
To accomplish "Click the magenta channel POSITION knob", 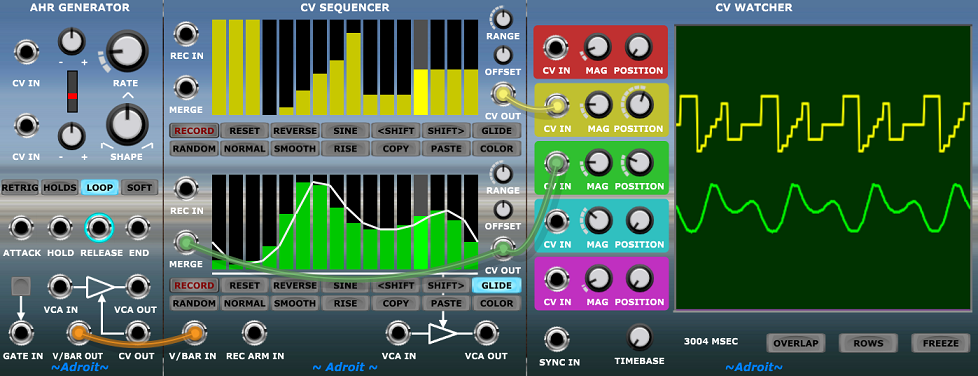I will coord(637,279).
